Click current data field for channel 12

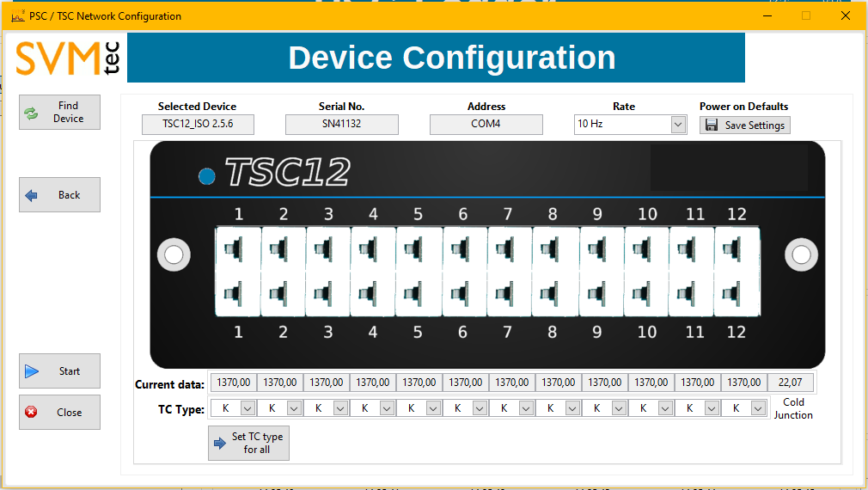pyautogui.click(x=743, y=383)
